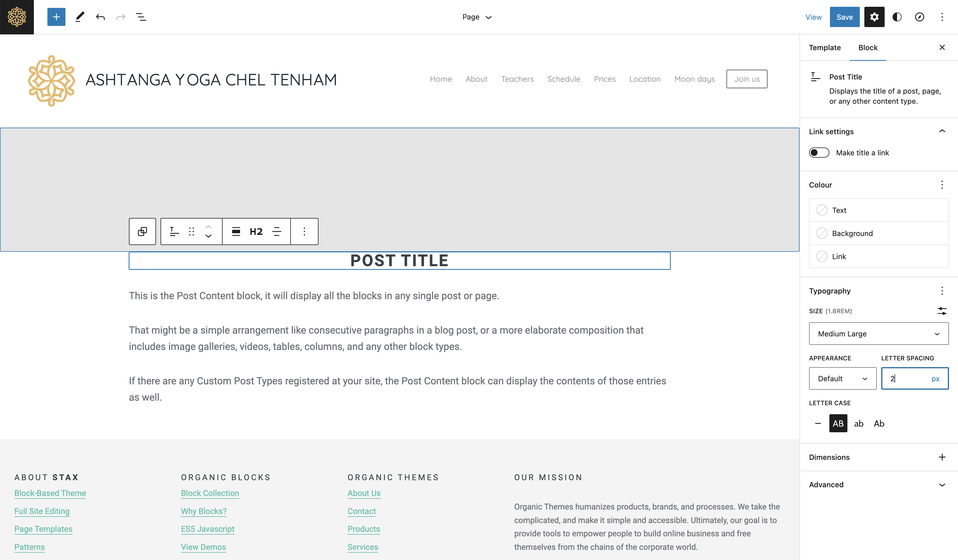The image size is (958, 560).
Task: Open the compass navigation icon
Action: [x=919, y=17]
